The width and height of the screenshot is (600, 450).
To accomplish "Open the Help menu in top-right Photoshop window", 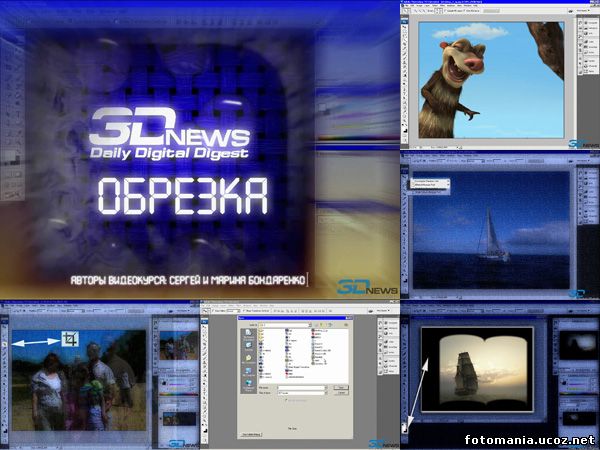I will pos(475,5).
